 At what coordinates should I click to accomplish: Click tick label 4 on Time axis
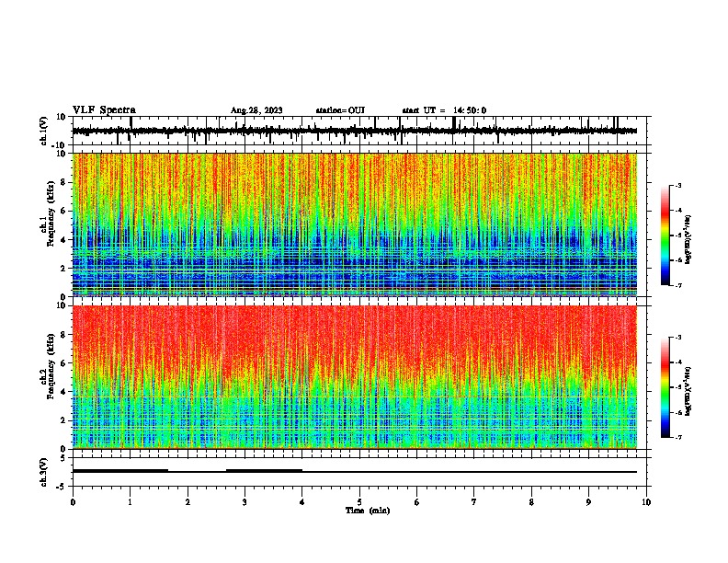(x=302, y=502)
